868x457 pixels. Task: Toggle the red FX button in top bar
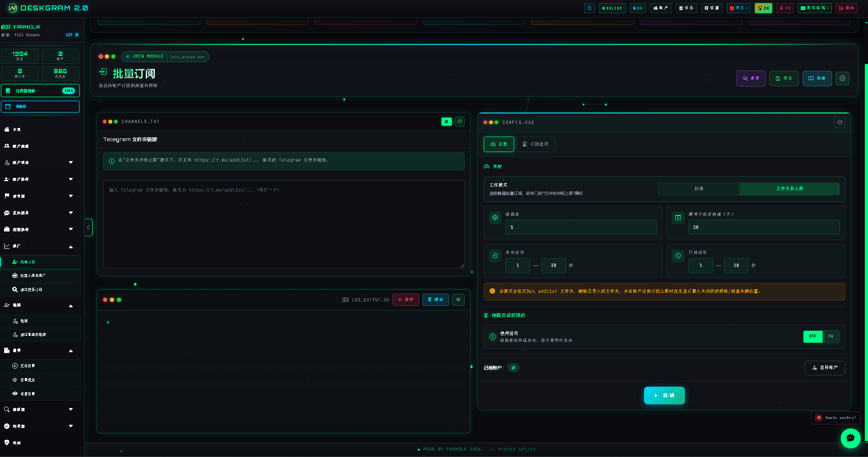pyautogui.click(x=785, y=8)
